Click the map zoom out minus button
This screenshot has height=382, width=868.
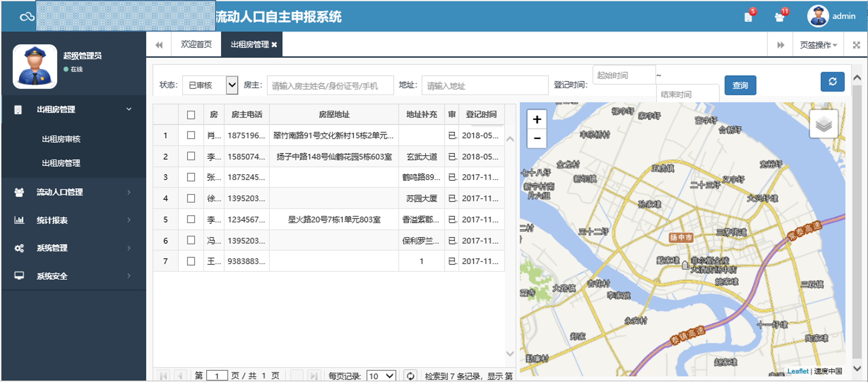pyautogui.click(x=537, y=138)
